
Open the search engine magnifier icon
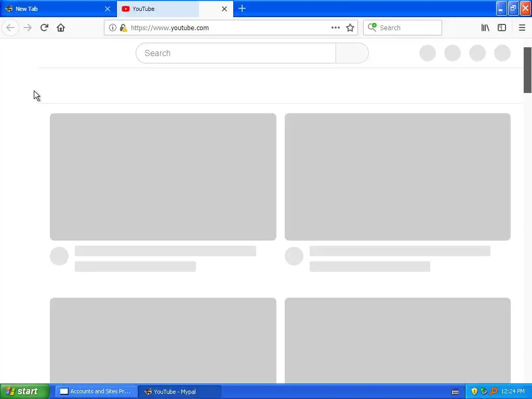tap(372, 27)
